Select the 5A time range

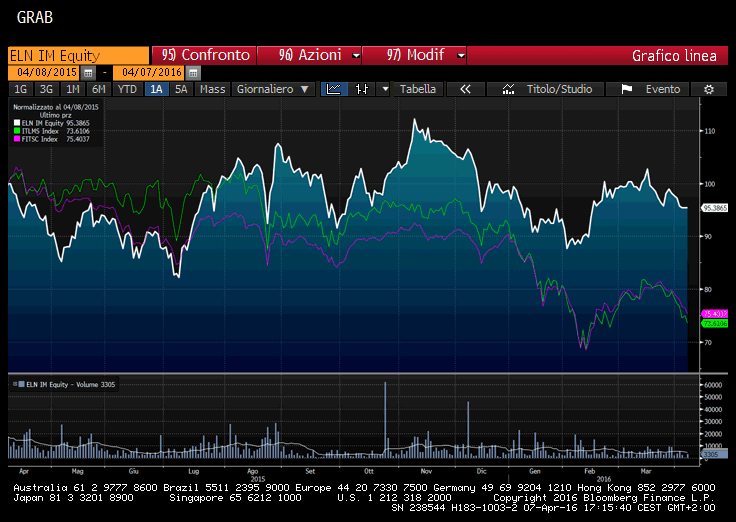point(181,89)
